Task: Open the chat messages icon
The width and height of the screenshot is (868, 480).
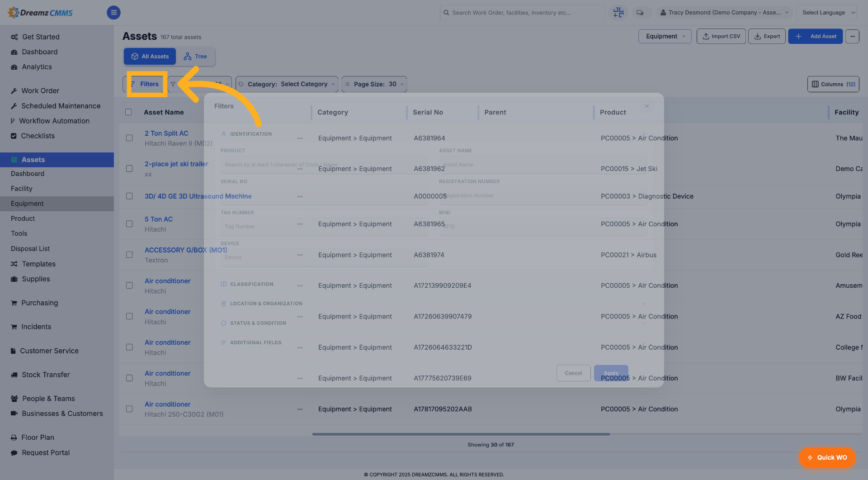Action: 640,13
